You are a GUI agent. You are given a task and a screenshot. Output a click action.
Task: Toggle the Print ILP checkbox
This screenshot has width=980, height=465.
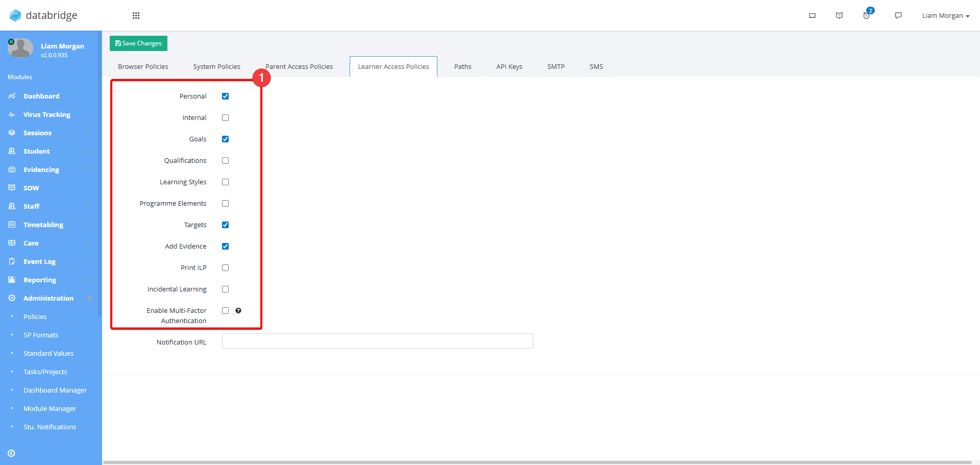click(225, 267)
